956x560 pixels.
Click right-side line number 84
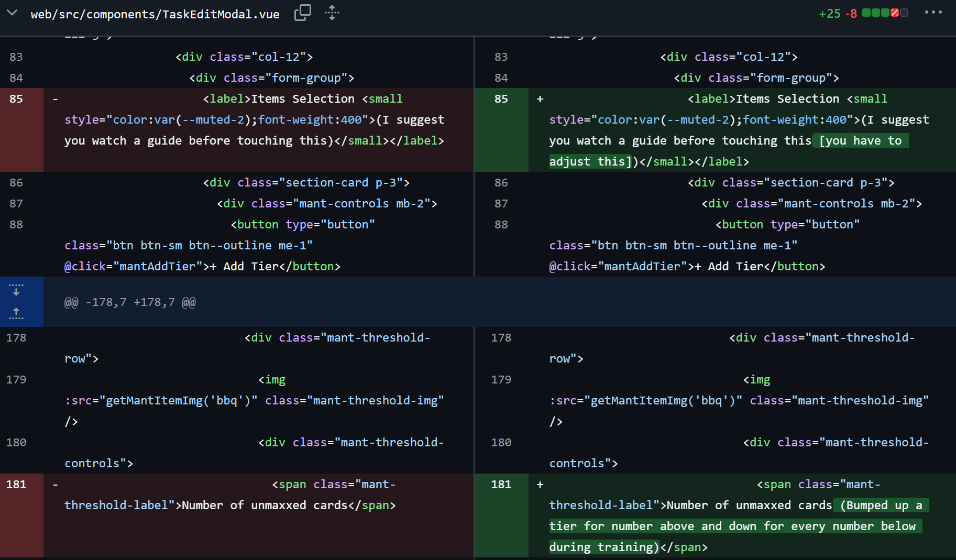coord(501,78)
